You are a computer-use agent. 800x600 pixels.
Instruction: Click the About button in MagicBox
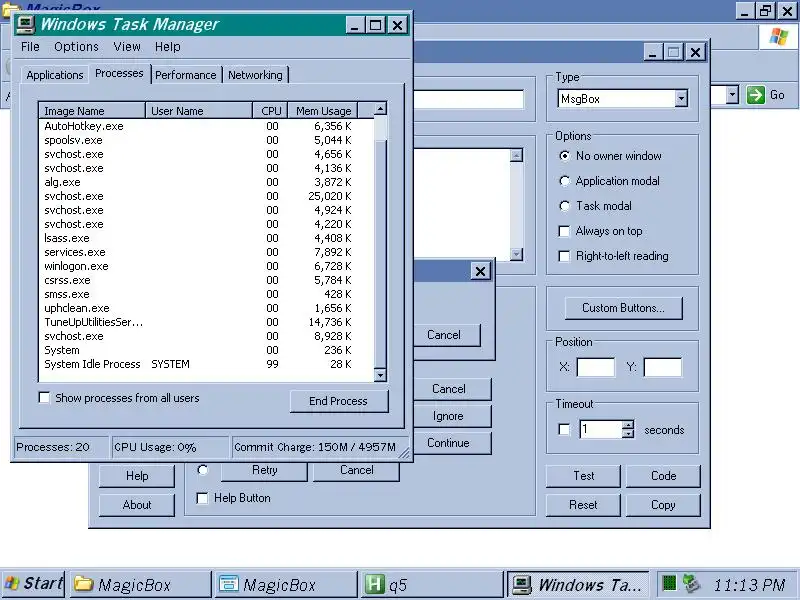pos(137,505)
